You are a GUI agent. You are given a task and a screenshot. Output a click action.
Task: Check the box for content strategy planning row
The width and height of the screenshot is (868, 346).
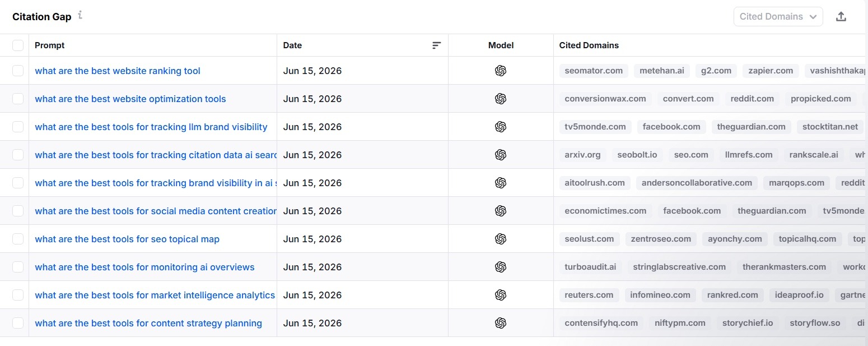click(x=18, y=323)
